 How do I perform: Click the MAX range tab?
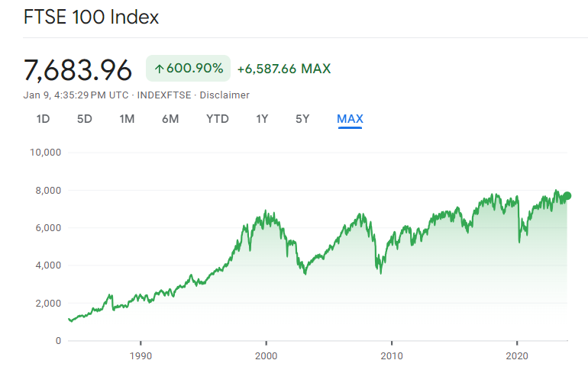[x=350, y=119]
